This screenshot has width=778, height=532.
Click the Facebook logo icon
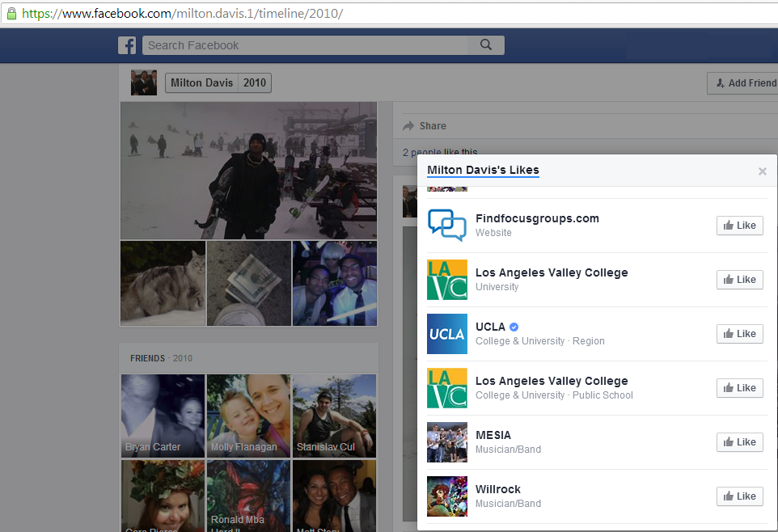pyautogui.click(x=127, y=45)
